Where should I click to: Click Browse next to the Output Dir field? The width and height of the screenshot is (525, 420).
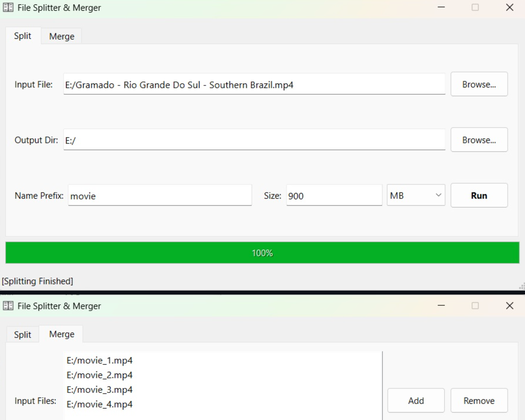tap(479, 140)
